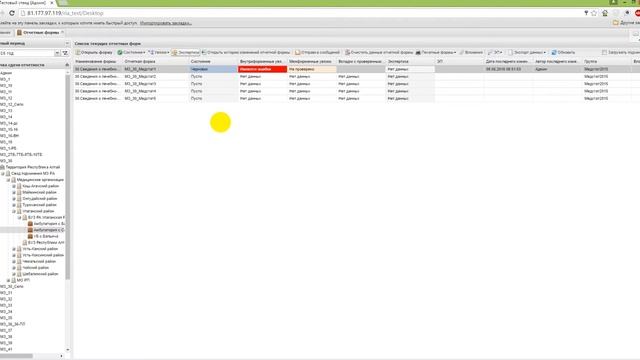Open the "Экспорт данных" dropdown
Screen dimensions: 640x360
pyautogui.click(x=527, y=52)
